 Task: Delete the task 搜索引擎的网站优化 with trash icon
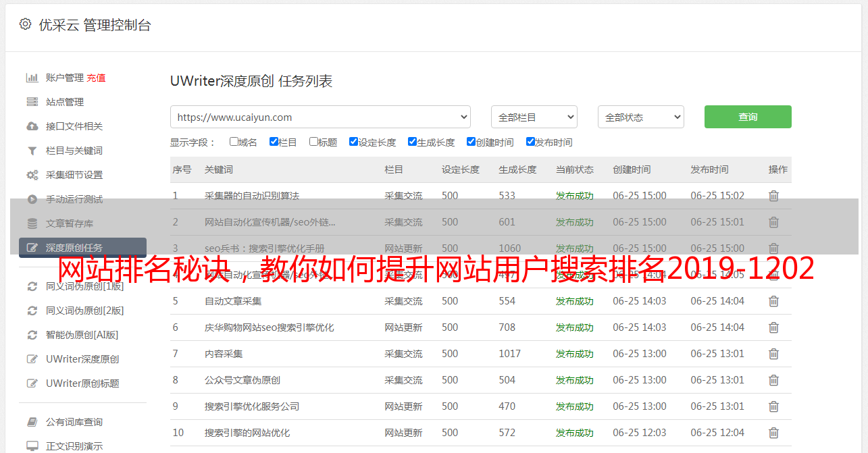click(x=774, y=433)
